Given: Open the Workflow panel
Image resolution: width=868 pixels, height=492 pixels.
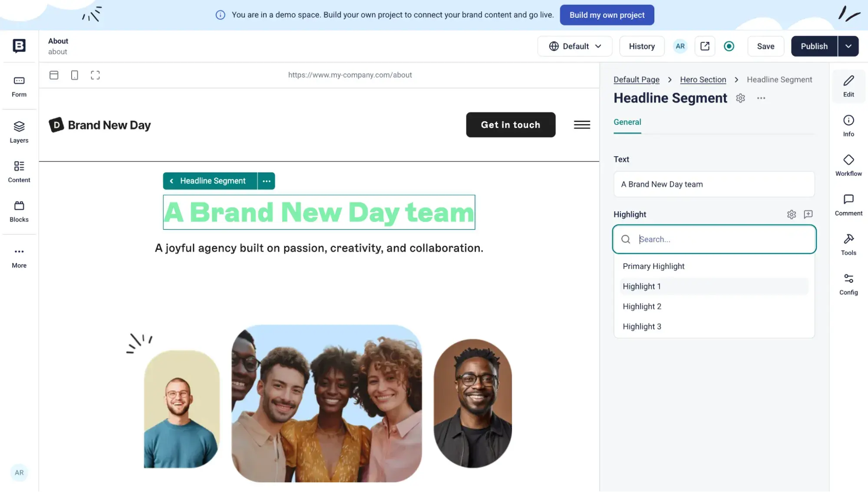Looking at the screenshot, I should point(848,164).
